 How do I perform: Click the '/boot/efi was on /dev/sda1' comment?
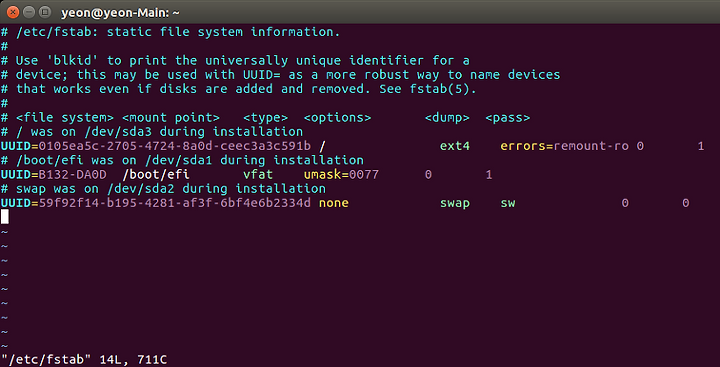(x=182, y=160)
